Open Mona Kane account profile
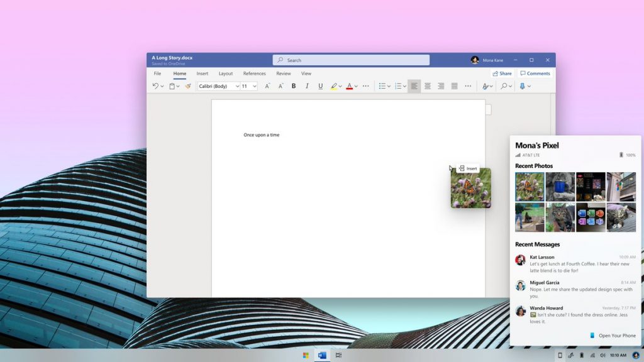The height and width of the screenshot is (362, 644). [487, 60]
